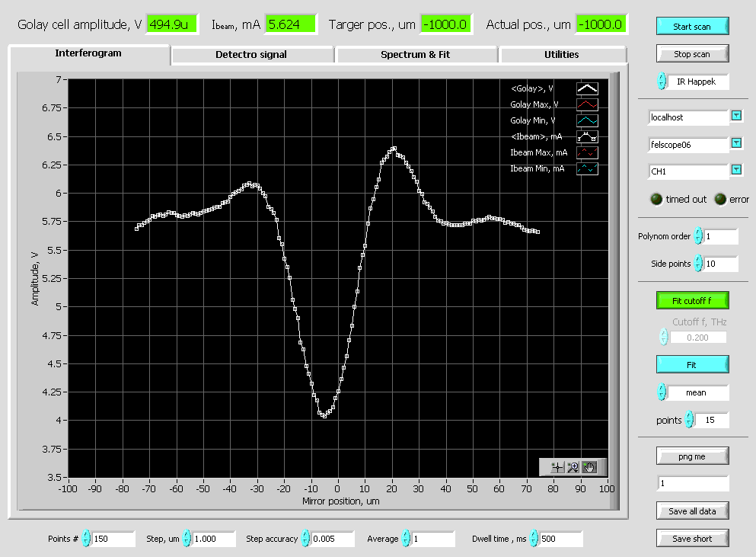This screenshot has width=756, height=557.
Task: Click the Golay cell amplitude 494.9u readout
Action: click(x=172, y=24)
